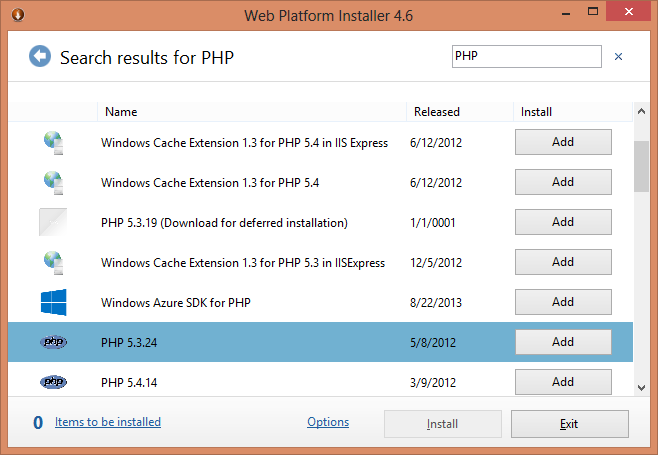Image resolution: width=658 pixels, height=455 pixels.
Task: Select Windows Cache Extension 1.3 for PHP 5.4 text
Action: point(210,183)
